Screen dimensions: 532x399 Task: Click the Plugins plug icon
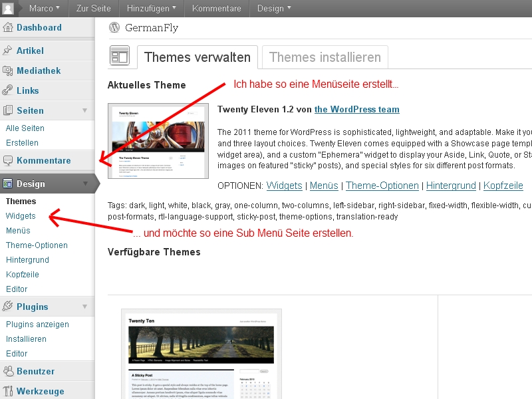coord(8,307)
